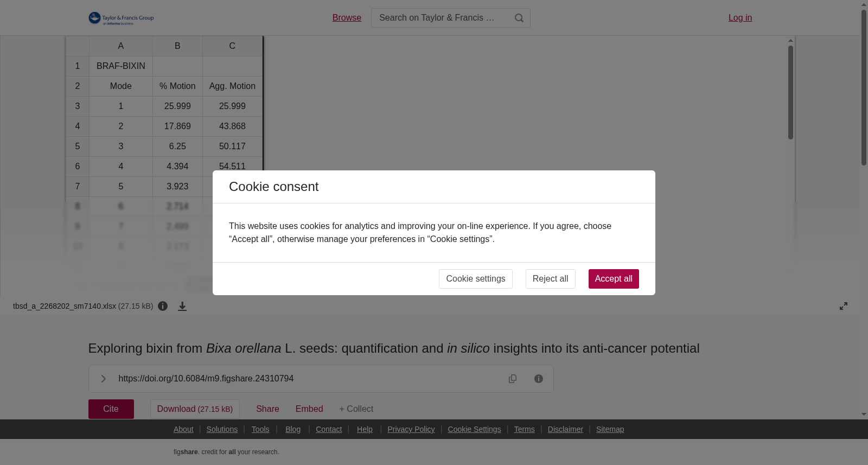Open Privacy Policy footer link

click(x=411, y=429)
